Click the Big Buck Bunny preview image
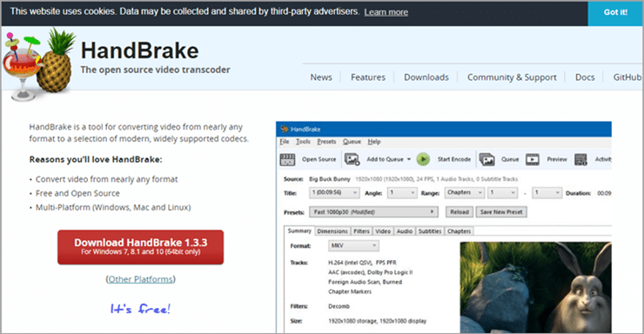Viewport: 644px width, 334px height. point(535,287)
